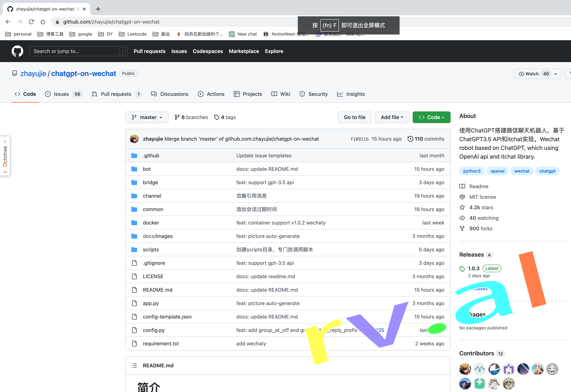571x392 pixels.
Task: Select the wechat topic tag
Action: (x=522, y=171)
